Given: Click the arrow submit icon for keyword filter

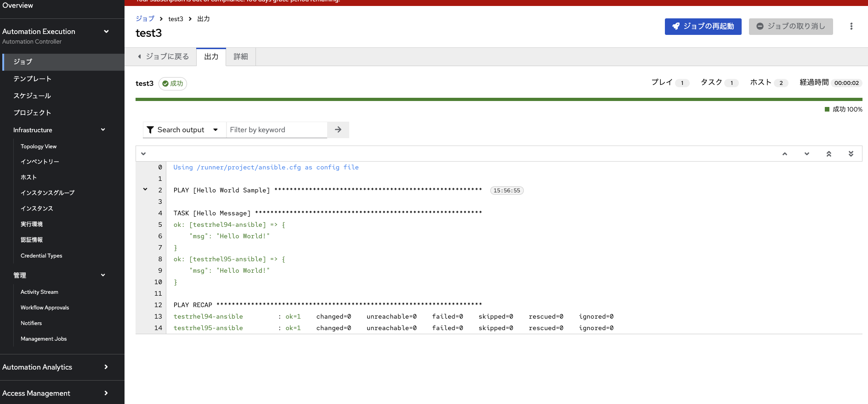Looking at the screenshot, I should (338, 130).
